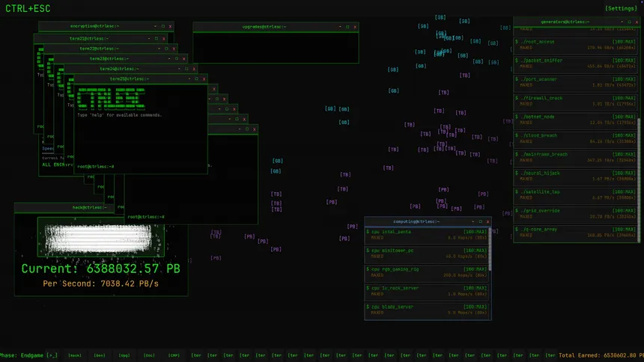
Task: Maximize the generators@ctrlesc window
Action: point(629,22)
